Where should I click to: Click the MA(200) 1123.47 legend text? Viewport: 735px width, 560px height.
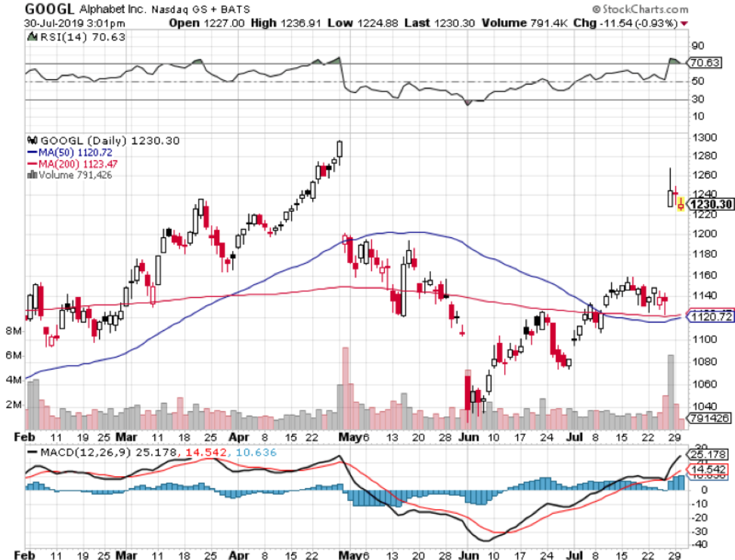pyautogui.click(x=78, y=164)
